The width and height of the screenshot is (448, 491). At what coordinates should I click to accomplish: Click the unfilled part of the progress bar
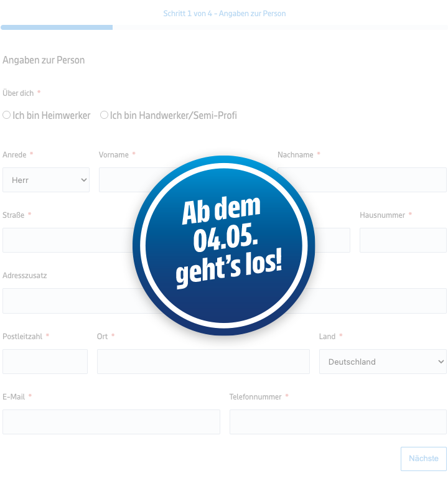coord(280,27)
